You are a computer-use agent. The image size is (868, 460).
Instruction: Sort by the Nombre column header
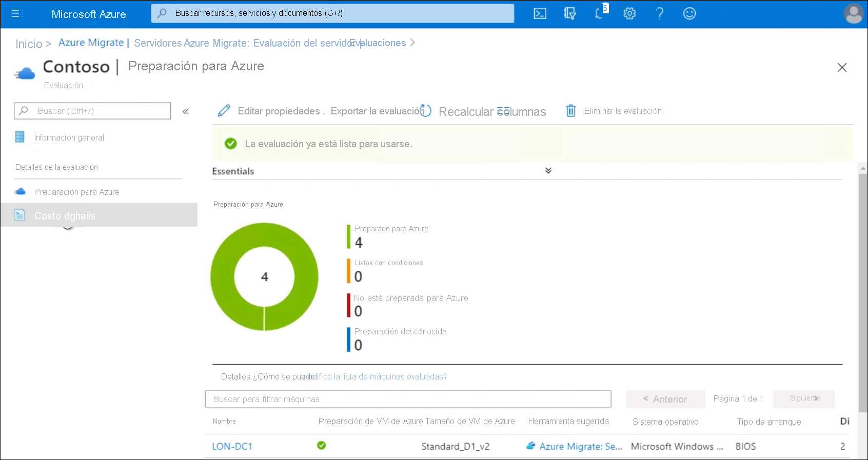point(224,421)
